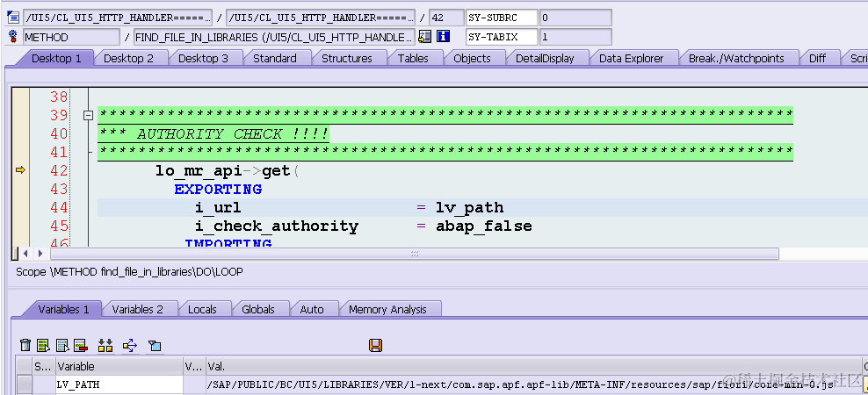The width and height of the screenshot is (868, 395).
Task: Click the filter funnel icon in variables toolbar
Action: (155, 346)
